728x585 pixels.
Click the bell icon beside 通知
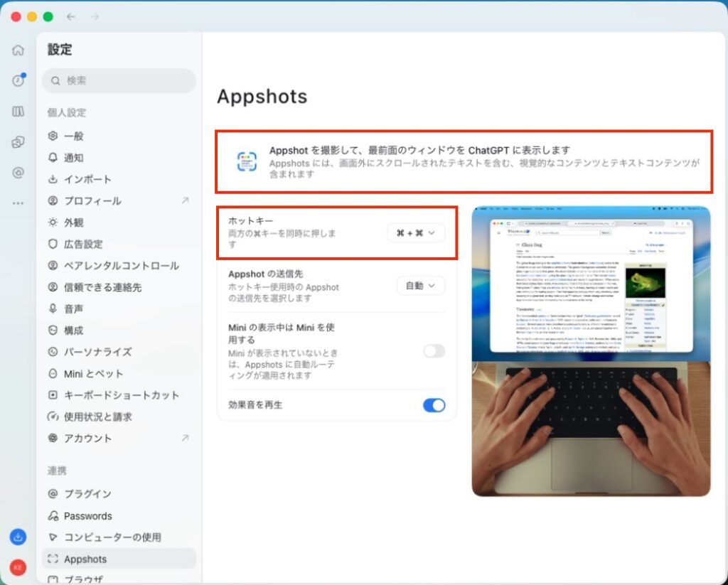(53, 158)
